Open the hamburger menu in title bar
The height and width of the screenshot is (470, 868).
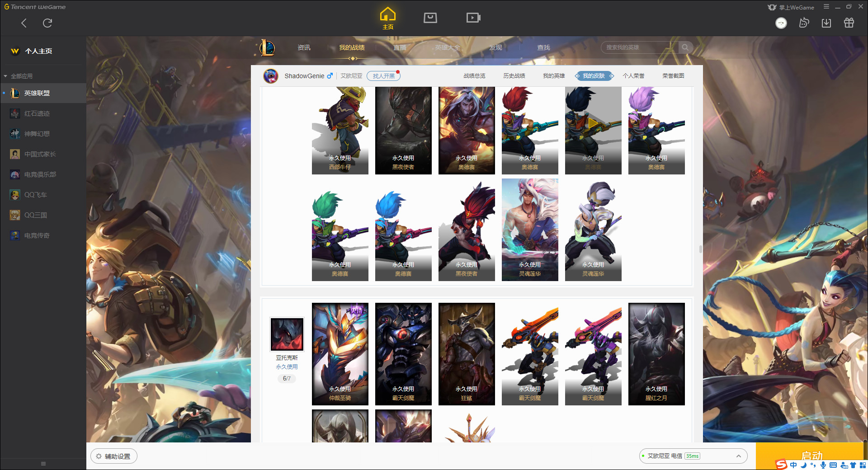click(826, 7)
